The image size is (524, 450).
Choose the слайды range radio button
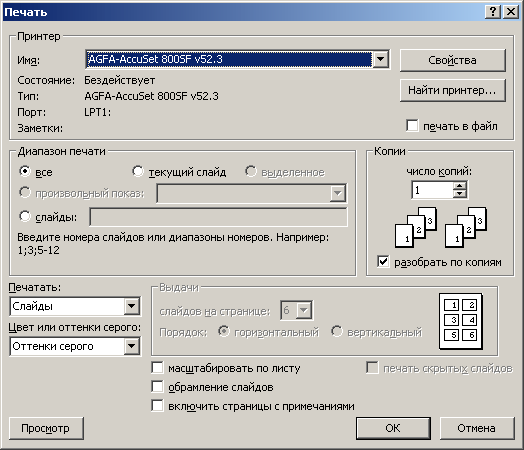(x=25, y=216)
